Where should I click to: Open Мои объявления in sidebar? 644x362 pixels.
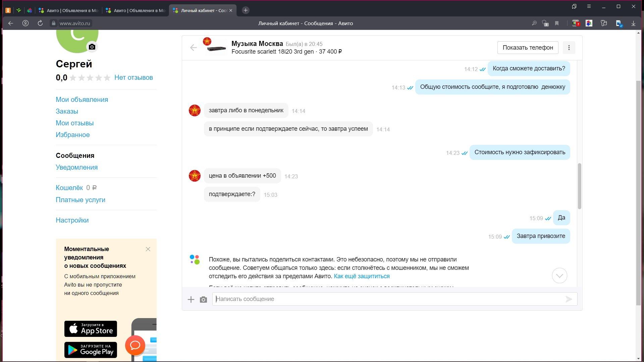tap(82, 100)
